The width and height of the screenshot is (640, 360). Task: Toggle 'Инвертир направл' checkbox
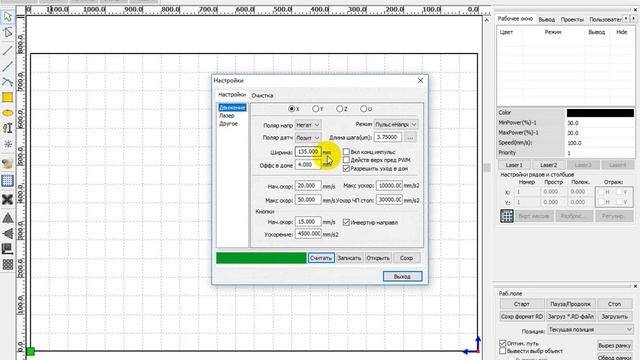[x=346, y=222]
